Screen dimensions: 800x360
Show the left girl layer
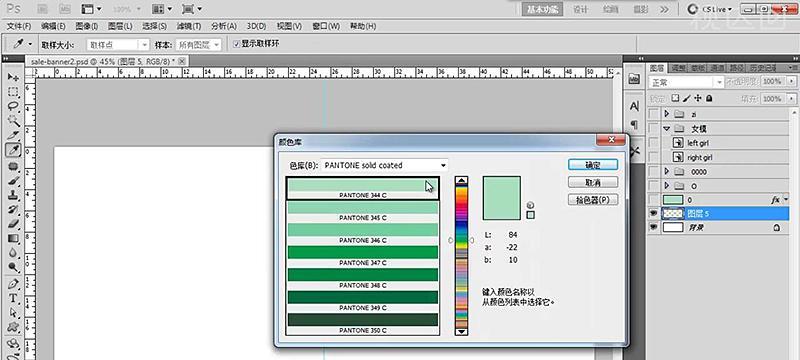click(653, 143)
